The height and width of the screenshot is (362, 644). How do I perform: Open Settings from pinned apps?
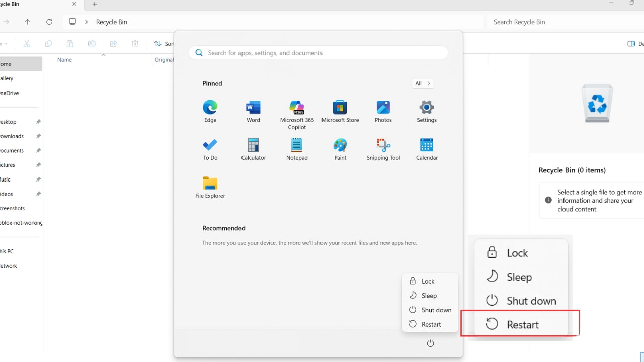[x=427, y=112]
